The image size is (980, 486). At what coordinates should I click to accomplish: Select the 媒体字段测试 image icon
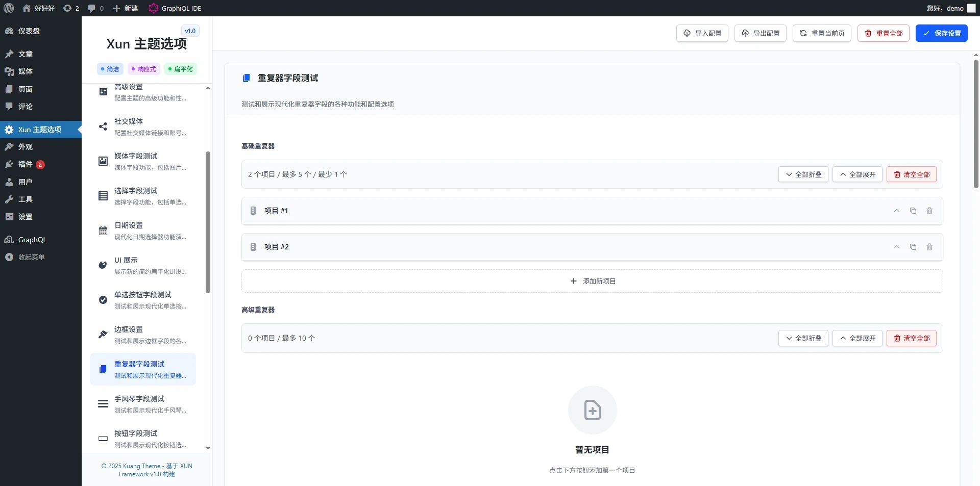tap(103, 161)
